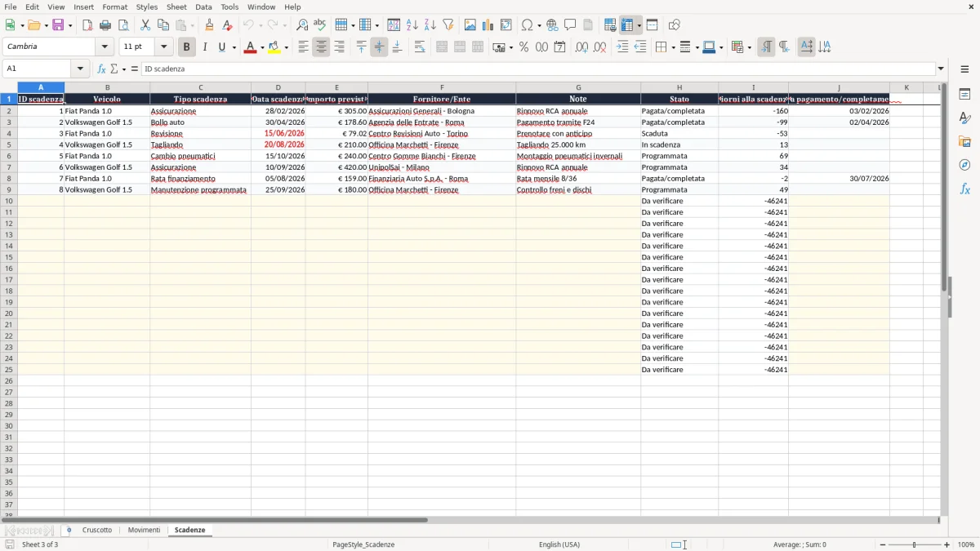Open the Name Box dropdown
Image resolution: width=980 pixels, height=551 pixels.
click(80, 69)
